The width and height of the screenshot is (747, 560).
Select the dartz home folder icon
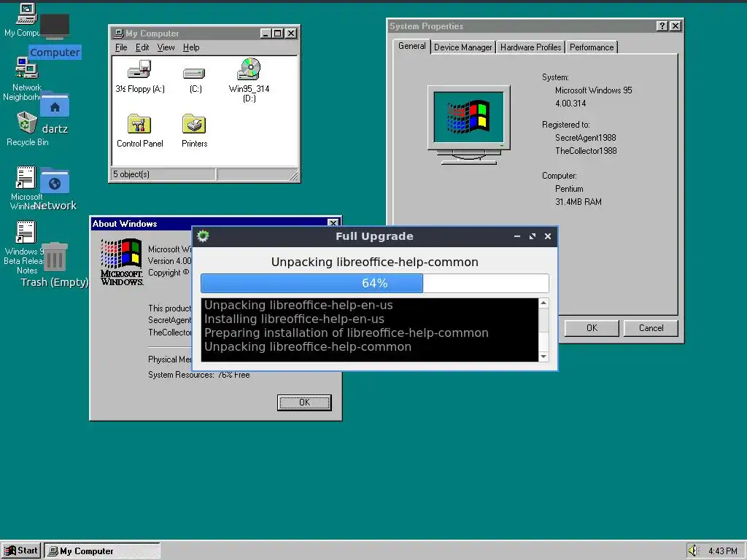pyautogui.click(x=54, y=106)
